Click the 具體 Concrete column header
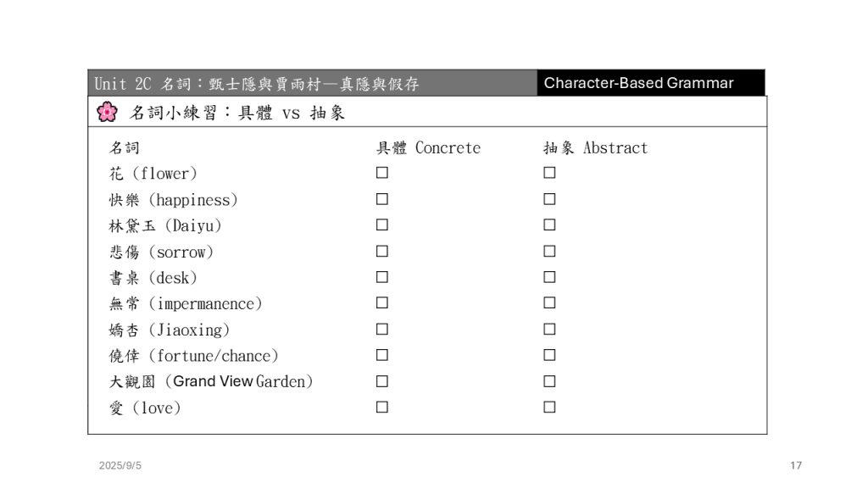 (428, 147)
